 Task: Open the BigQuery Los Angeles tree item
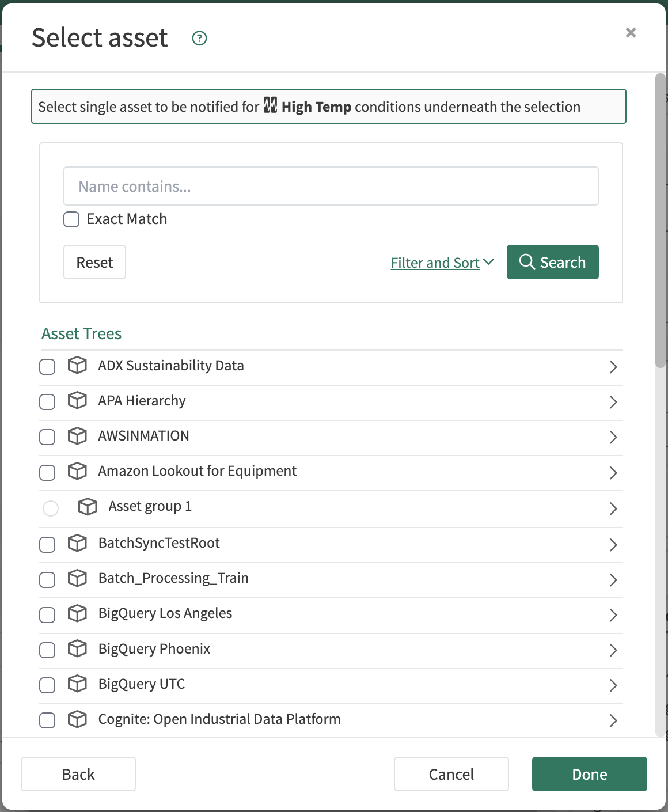point(613,615)
